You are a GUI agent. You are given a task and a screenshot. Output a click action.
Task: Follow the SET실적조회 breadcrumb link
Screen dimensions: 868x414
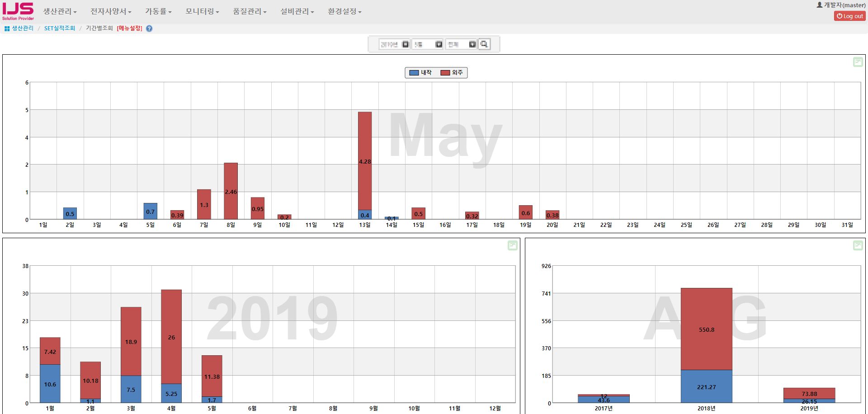pyautogui.click(x=60, y=28)
